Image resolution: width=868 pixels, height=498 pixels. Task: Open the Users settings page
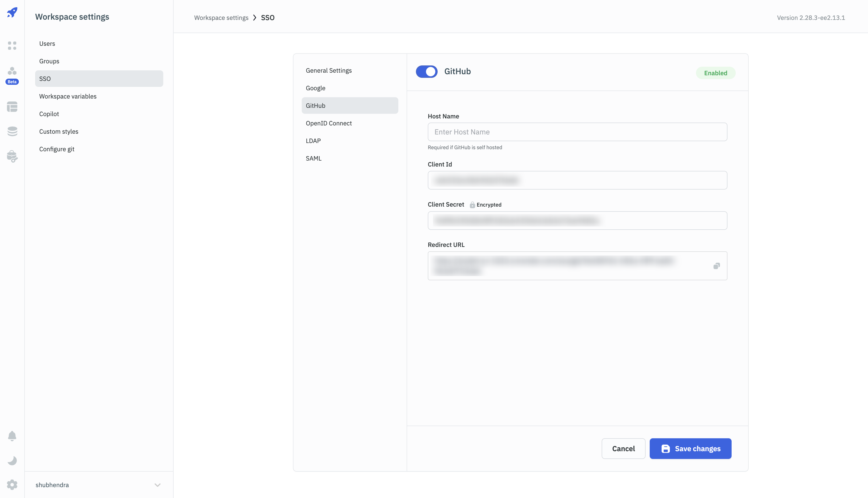pyautogui.click(x=47, y=43)
